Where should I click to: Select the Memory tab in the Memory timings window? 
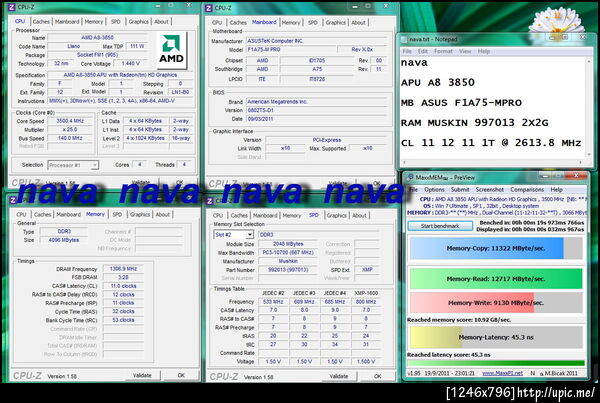point(95,214)
